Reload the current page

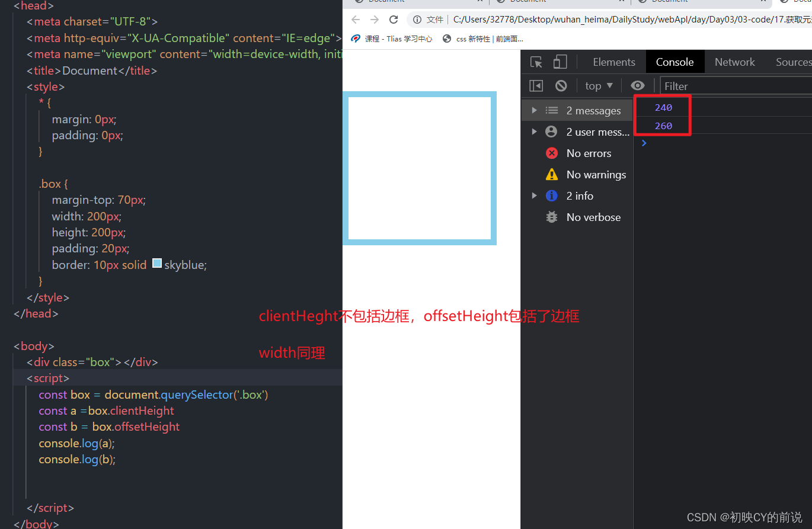click(394, 19)
